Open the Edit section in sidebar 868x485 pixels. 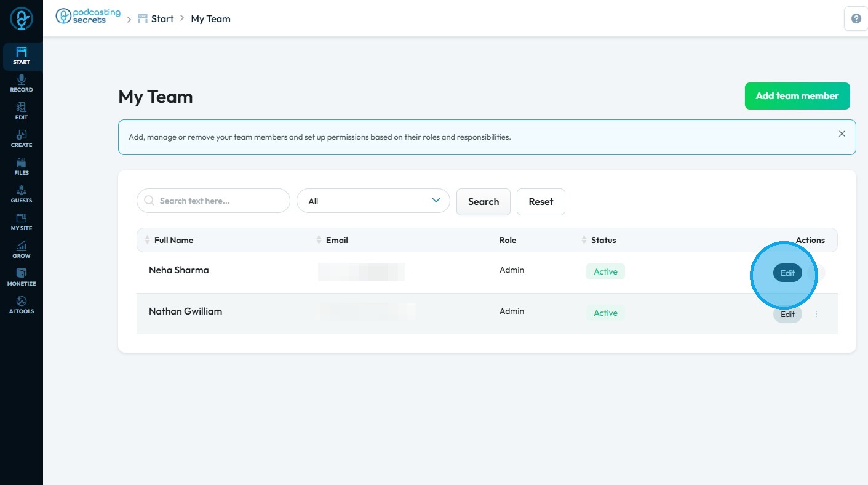click(21, 111)
